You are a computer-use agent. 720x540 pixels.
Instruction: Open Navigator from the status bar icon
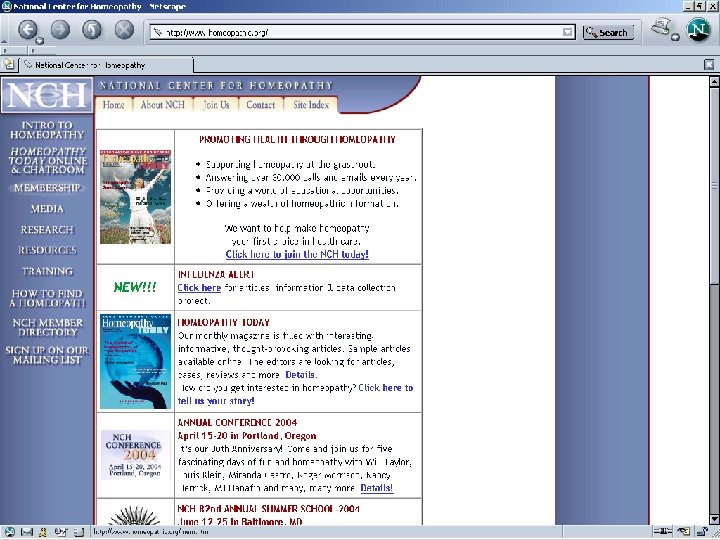8,532
